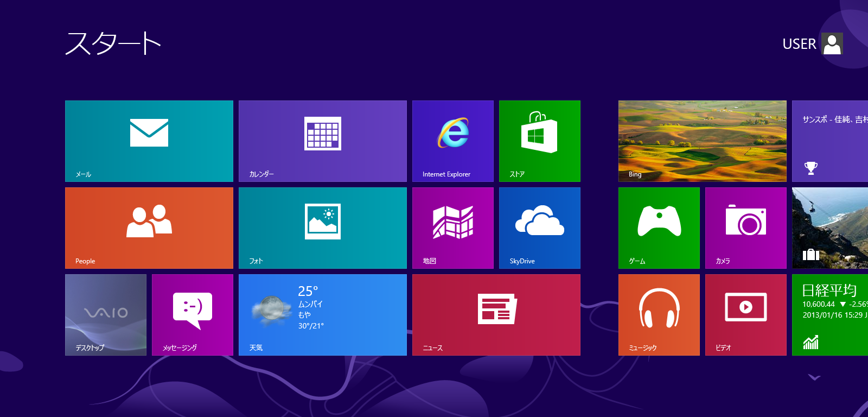
Task: Switch to the VAIO デスクトップ tile
Action: (x=106, y=315)
